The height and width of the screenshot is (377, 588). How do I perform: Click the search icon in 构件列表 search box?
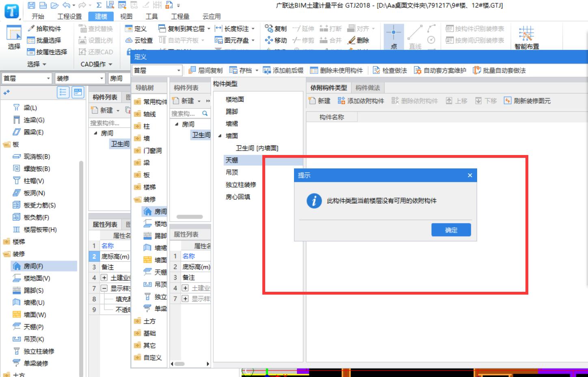205,113
